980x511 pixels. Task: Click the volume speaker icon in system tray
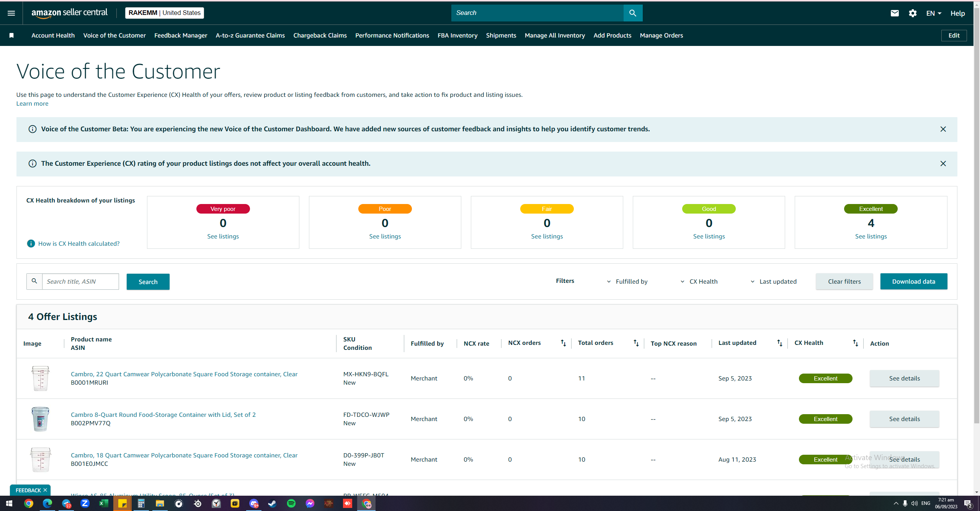pos(915,503)
